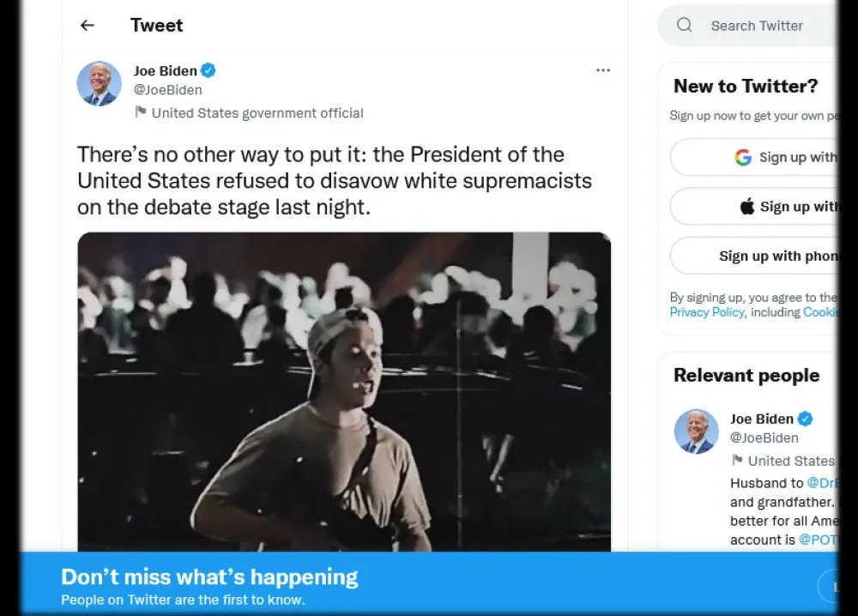Click the search magnifier icon
The height and width of the screenshot is (616, 858).
pos(684,26)
